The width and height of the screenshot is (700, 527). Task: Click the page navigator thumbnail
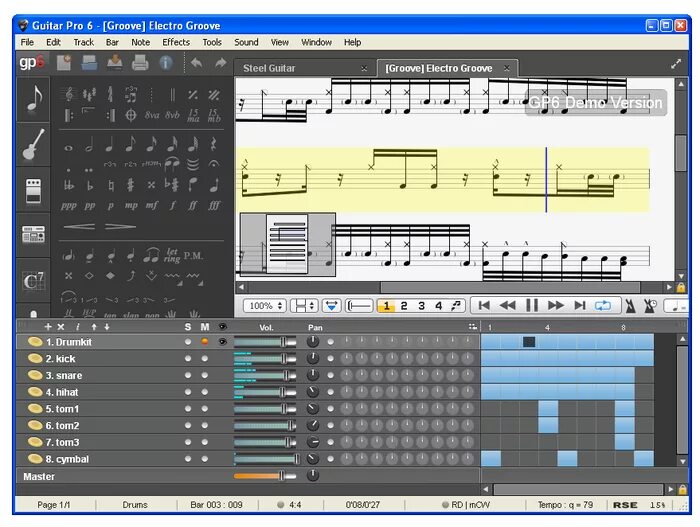coord(288,244)
